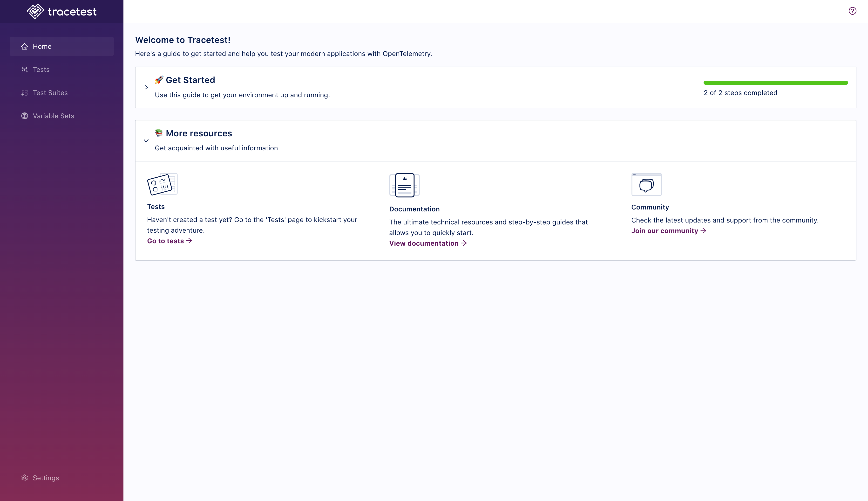Click 'Get acquainted with useful information.' text
Viewport: 868px width, 501px height.
point(217,148)
